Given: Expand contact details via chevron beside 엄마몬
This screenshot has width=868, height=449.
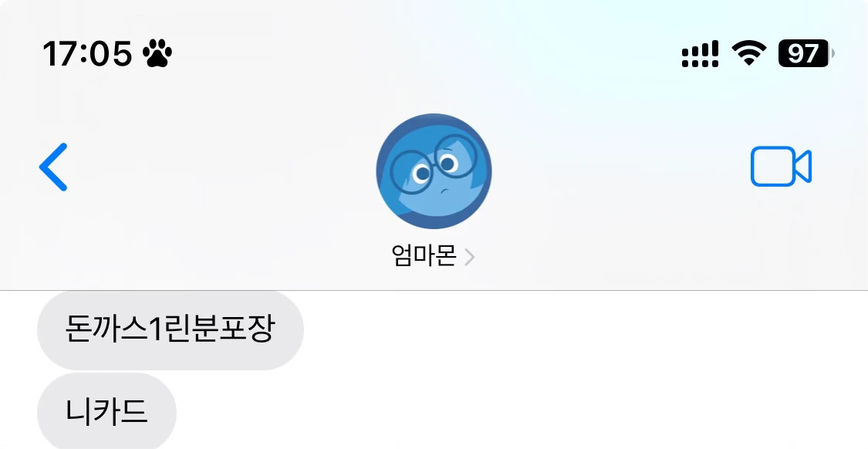Looking at the screenshot, I should tap(469, 258).
